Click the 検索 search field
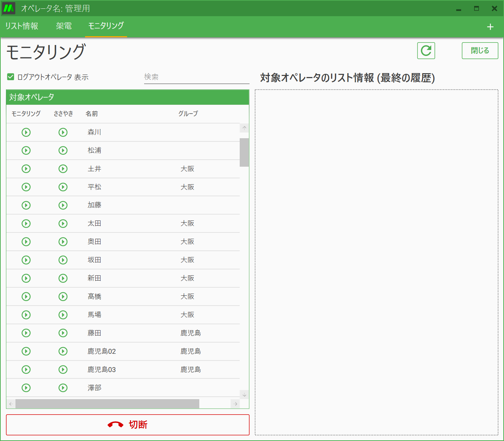504x441 pixels. click(x=196, y=77)
